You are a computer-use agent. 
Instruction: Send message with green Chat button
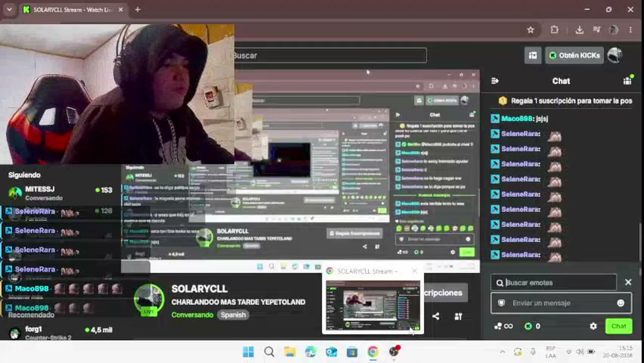(x=618, y=326)
